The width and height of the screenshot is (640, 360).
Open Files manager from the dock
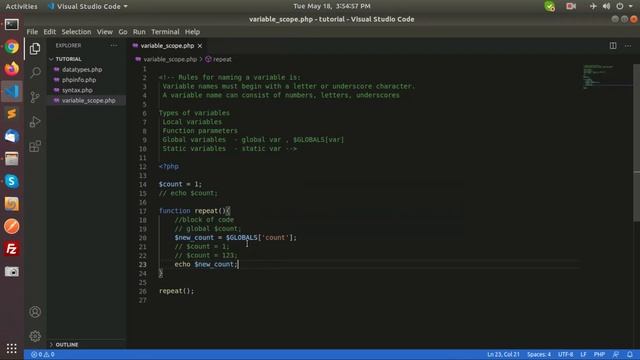[x=11, y=159]
